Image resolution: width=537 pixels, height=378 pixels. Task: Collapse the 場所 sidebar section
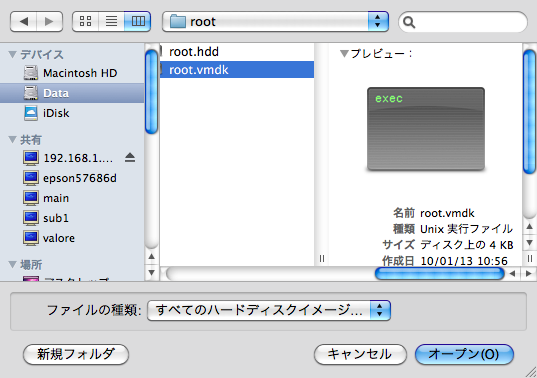pyautogui.click(x=13, y=264)
